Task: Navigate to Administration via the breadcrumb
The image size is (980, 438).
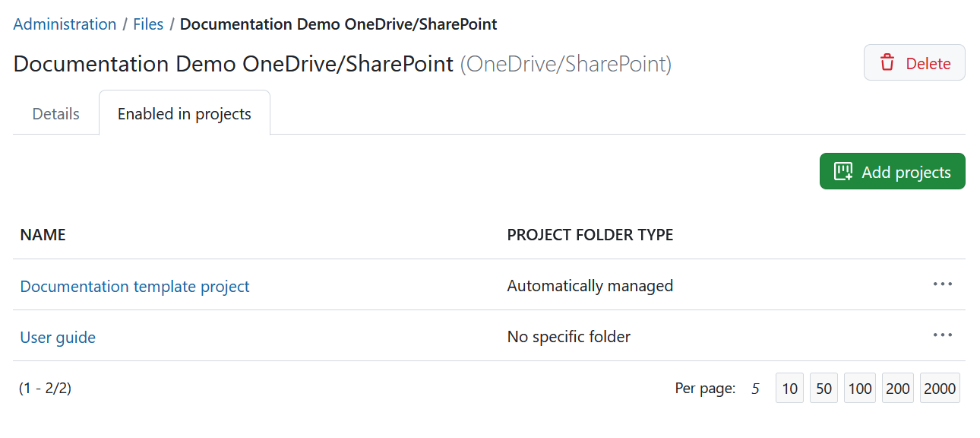Action: (x=65, y=24)
